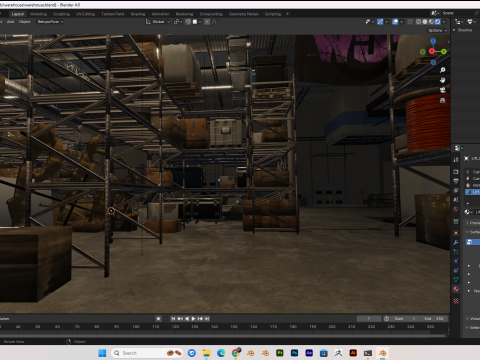Viewport: 480px width, 360px height.
Task: Add a new workspace with the plus button
Action: click(x=287, y=14)
